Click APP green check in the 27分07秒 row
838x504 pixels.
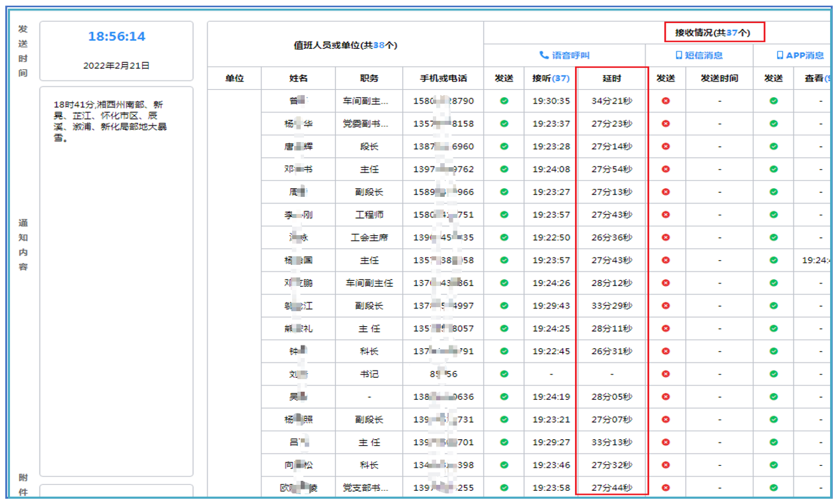pyautogui.click(x=774, y=419)
